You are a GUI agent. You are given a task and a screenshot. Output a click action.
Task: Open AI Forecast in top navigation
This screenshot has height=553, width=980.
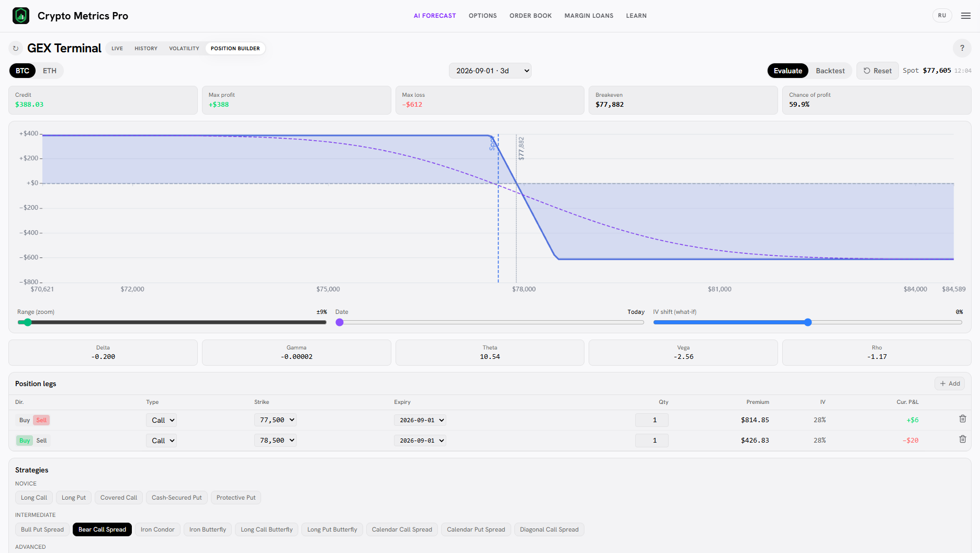pos(435,16)
